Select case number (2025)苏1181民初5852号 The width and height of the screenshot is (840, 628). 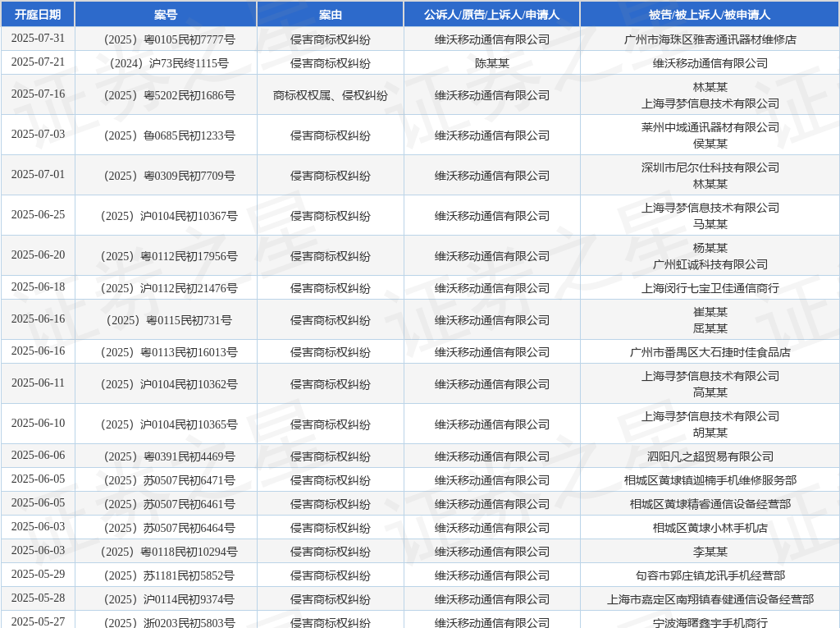pos(169,575)
